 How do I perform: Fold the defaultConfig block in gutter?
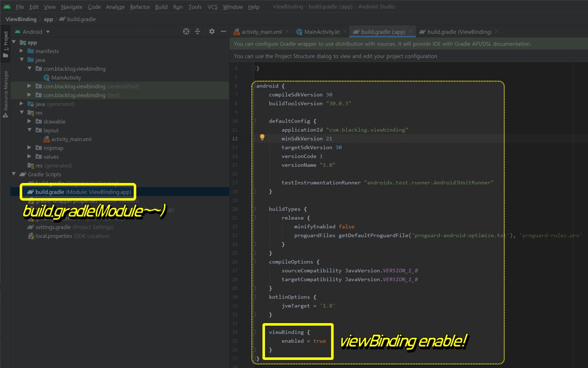(254, 121)
